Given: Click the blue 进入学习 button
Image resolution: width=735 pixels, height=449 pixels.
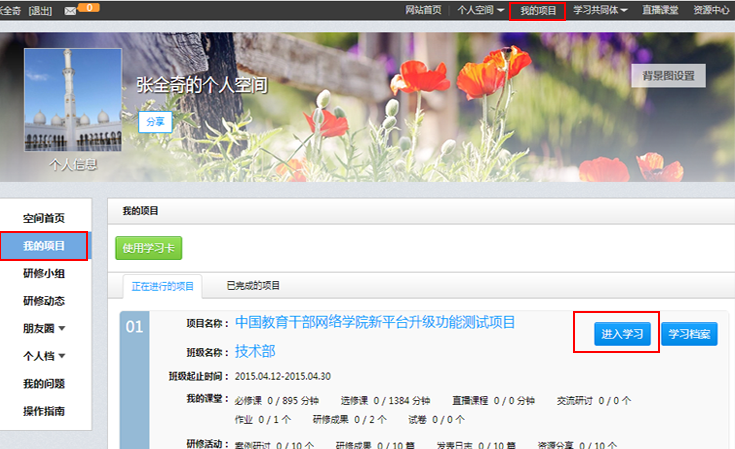Looking at the screenshot, I should [x=622, y=334].
